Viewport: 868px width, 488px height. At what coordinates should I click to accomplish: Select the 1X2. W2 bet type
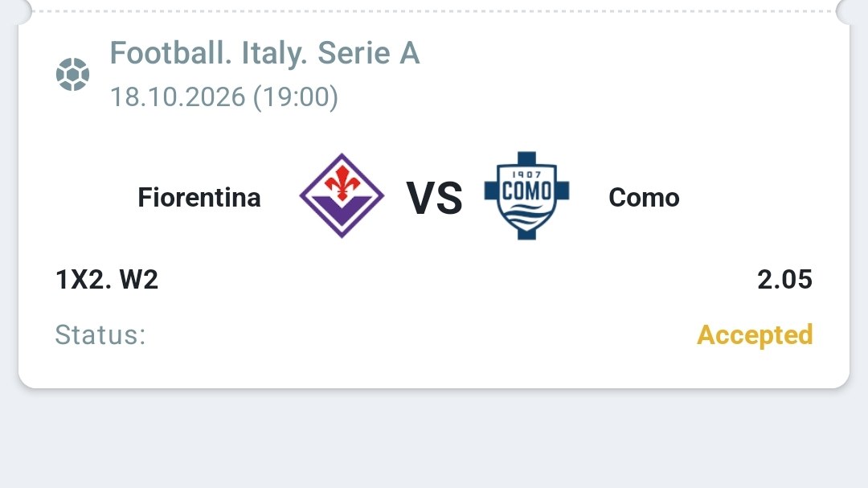pos(107,279)
